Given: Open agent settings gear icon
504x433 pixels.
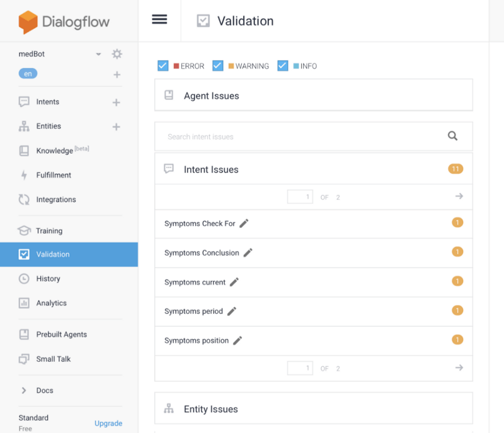Looking at the screenshot, I should tap(117, 53).
